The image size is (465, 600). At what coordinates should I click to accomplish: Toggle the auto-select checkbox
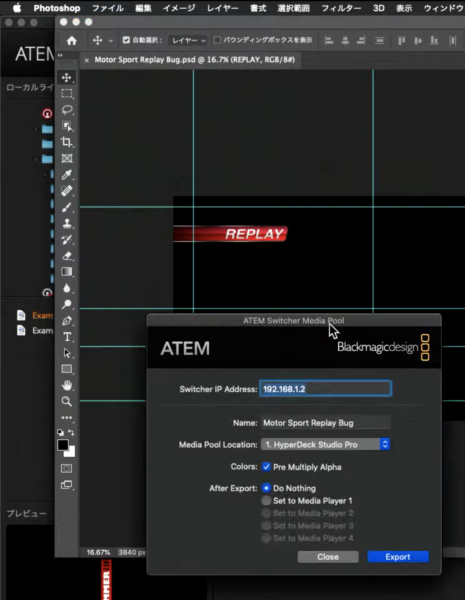(x=126, y=40)
